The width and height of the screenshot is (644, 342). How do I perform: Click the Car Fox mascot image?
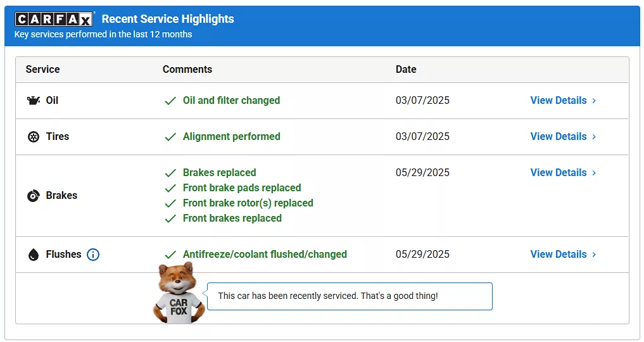tap(178, 294)
